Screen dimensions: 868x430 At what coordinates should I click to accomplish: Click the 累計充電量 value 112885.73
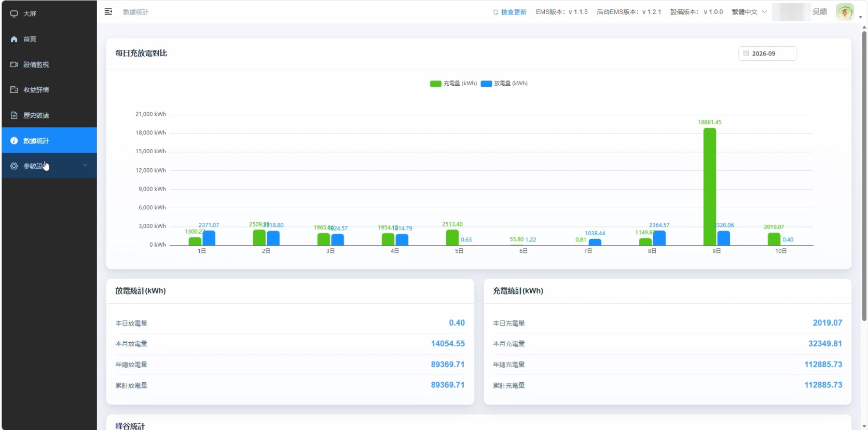823,385
